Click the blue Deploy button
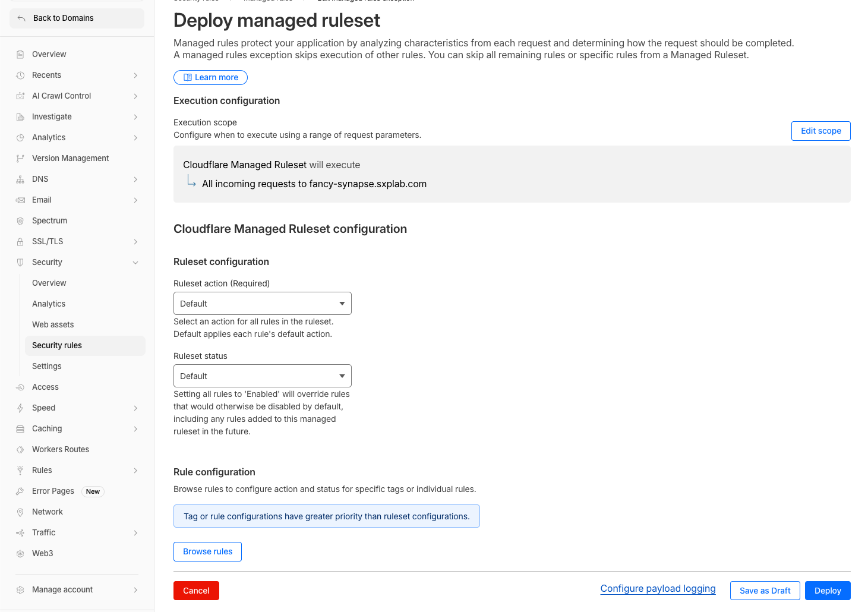 click(828, 591)
